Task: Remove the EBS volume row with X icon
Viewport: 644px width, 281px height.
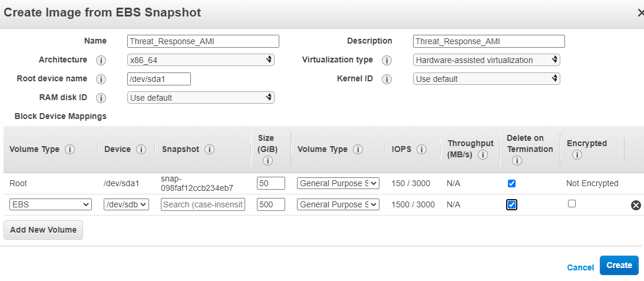Action: click(636, 205)
